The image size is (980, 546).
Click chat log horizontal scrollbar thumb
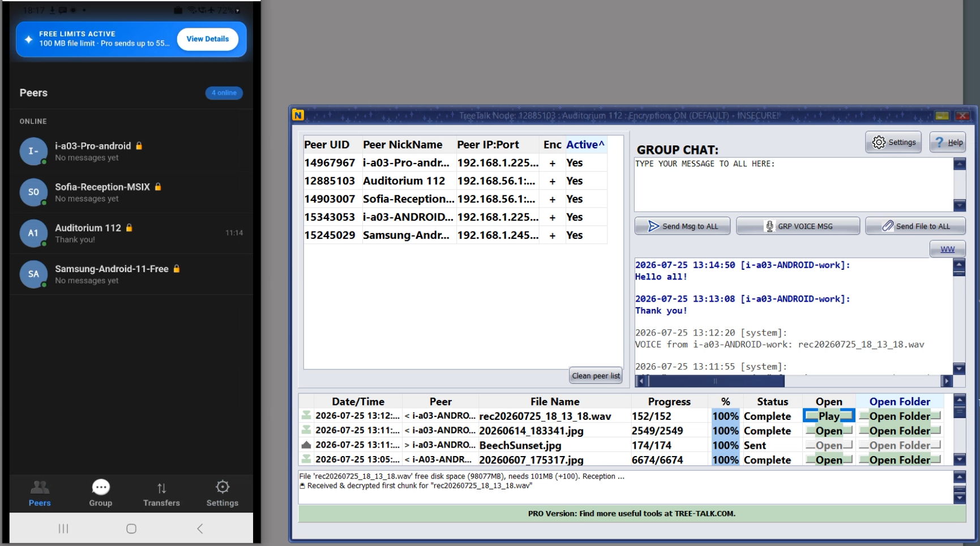pos(715,381)
